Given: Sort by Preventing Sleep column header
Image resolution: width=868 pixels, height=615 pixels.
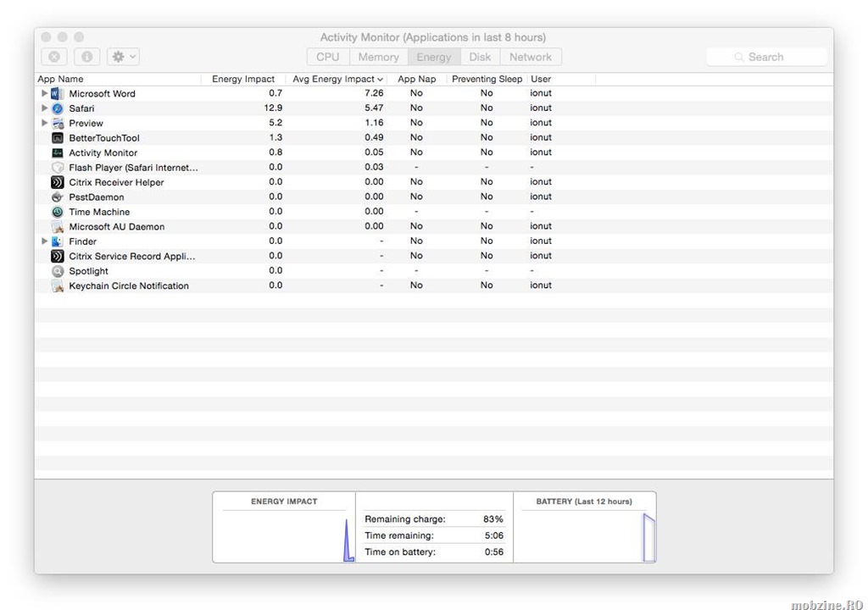Looking at the screenshot, I should tap(487, 79).
